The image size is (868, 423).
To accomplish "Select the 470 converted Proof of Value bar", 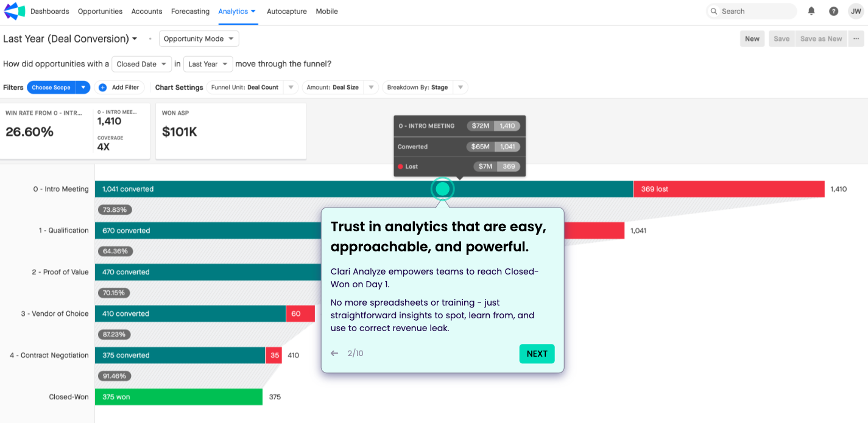I will pyautogui.click(x=208, y=272).
